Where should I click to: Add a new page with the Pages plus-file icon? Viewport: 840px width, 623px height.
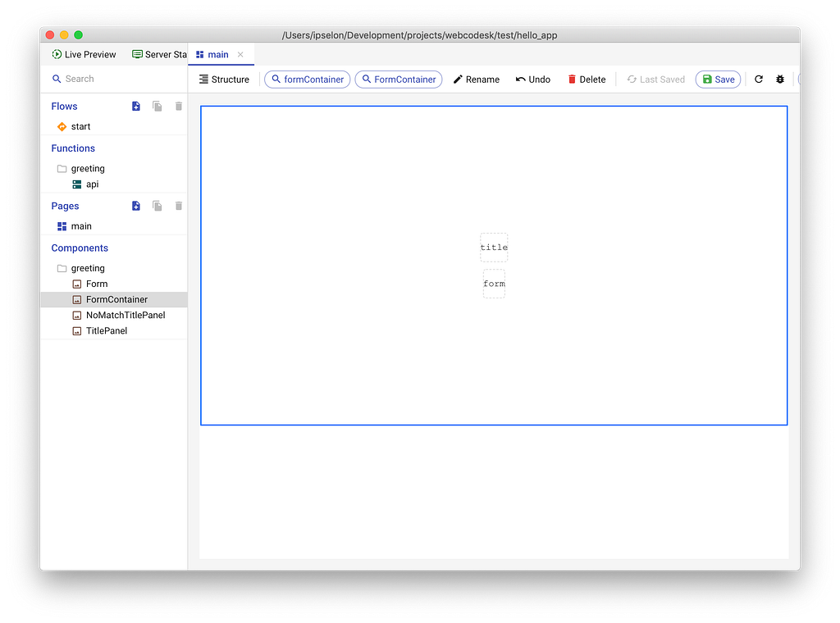point(136,206)
